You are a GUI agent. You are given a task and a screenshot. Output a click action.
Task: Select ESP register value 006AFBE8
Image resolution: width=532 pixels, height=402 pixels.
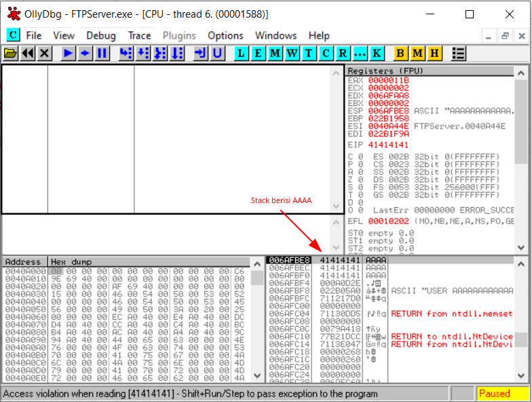[x=388, y=111]
